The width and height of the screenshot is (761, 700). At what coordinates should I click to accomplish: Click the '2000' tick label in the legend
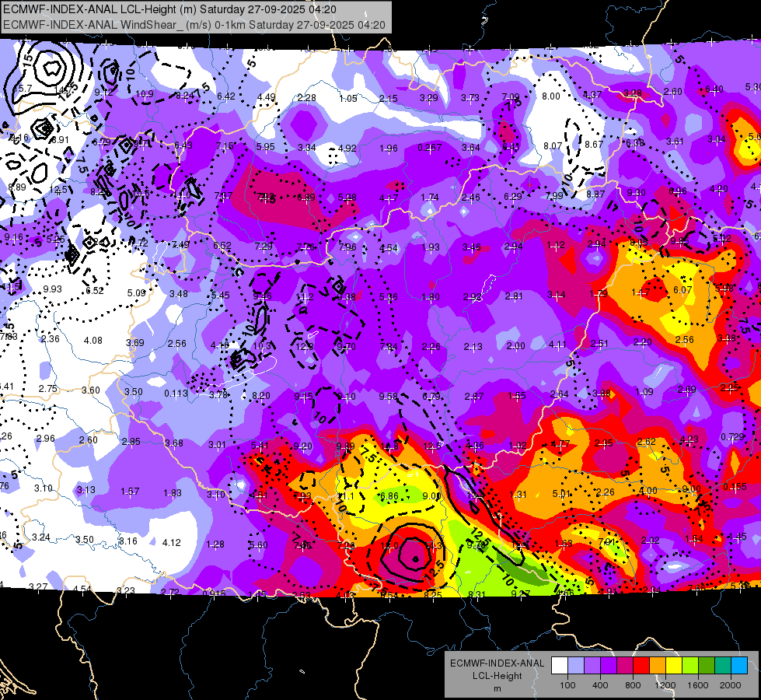[730, 685]
